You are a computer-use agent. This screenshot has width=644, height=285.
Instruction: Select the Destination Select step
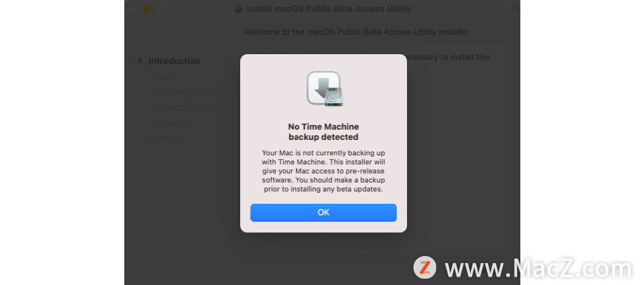coord(184,92)
